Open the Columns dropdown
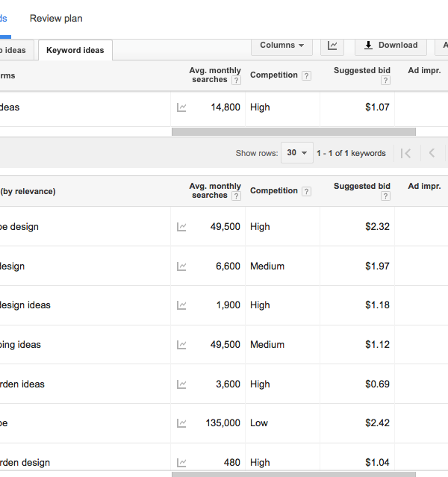This screenshot has width=448, height=477. 281,46
